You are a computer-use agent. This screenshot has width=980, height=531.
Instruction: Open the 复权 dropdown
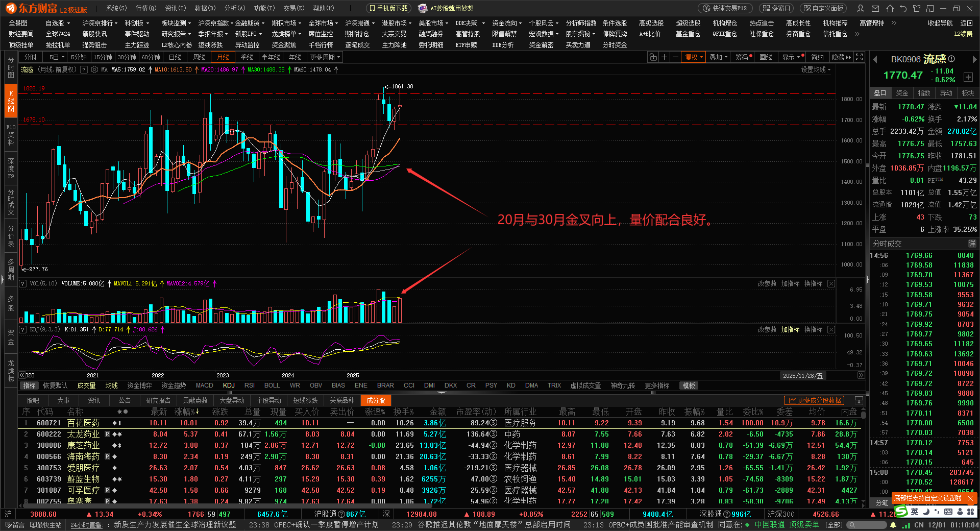(x=694, y=57)
